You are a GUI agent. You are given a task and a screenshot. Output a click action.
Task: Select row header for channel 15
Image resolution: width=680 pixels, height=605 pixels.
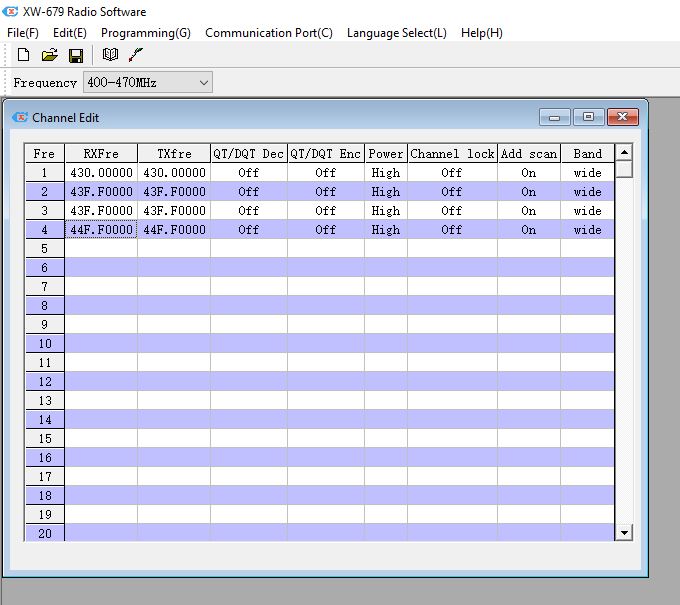(44, 438)
